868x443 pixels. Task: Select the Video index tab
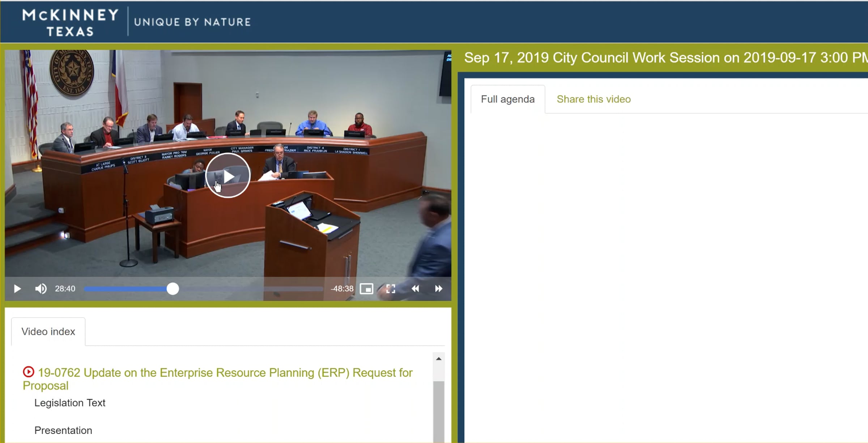[x=48, y=332]
